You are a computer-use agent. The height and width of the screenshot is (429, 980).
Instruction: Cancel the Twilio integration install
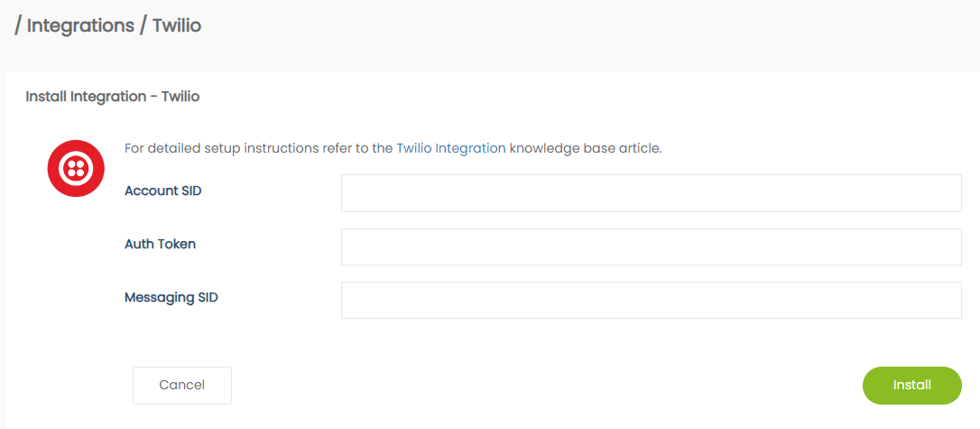point(181,385)
